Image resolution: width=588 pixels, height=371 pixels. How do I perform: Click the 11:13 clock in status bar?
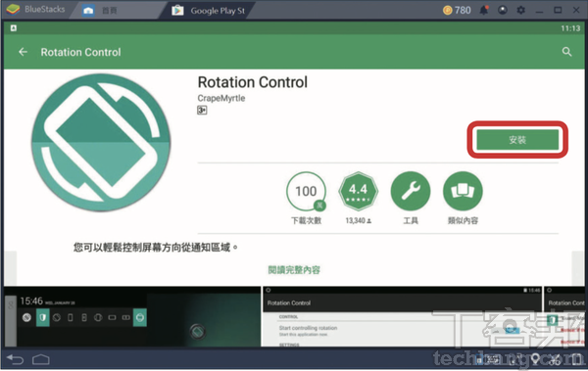click(x=570, y=28)
